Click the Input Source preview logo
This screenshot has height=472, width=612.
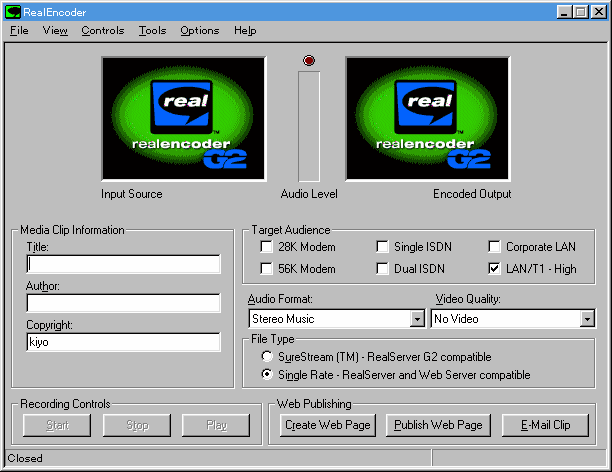pyautogui.click(x=183, y=119)
